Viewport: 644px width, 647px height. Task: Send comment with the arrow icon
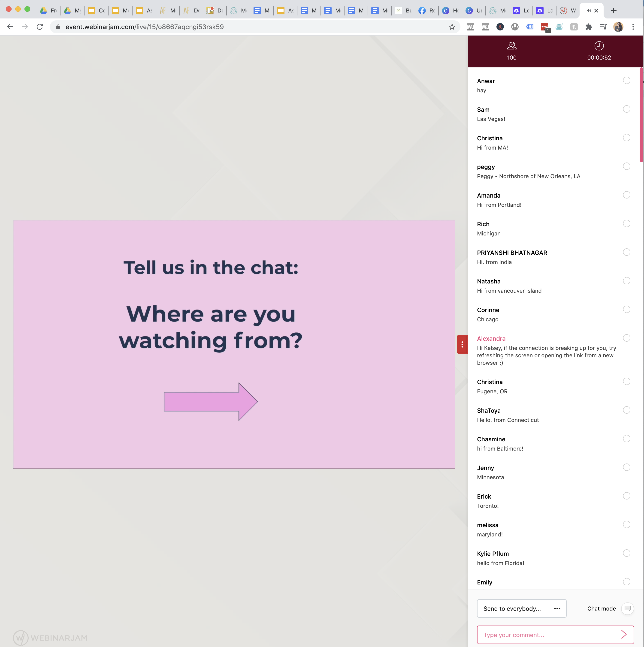click(623, 634)
